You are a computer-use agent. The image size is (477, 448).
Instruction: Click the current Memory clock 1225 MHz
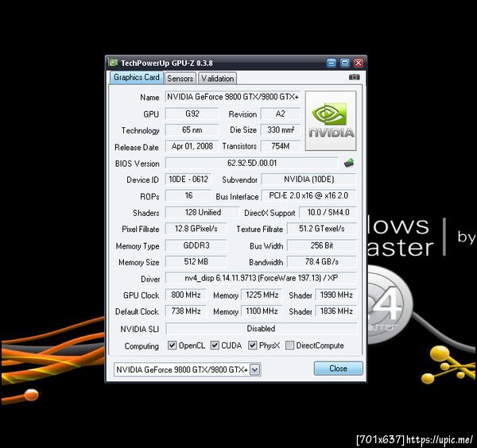coord(262,295)
